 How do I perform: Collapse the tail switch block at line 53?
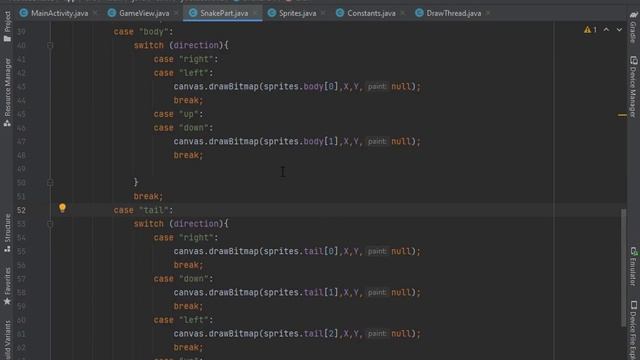point(50,224)
